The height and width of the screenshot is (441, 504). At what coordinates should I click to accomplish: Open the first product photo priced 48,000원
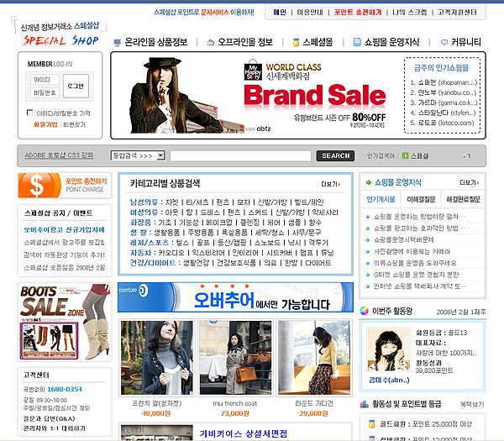pyautogui.click(x=157, y=358)
